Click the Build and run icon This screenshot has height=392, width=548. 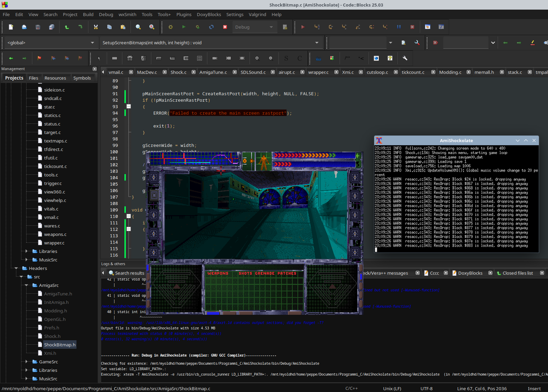[x=197, y=27]
